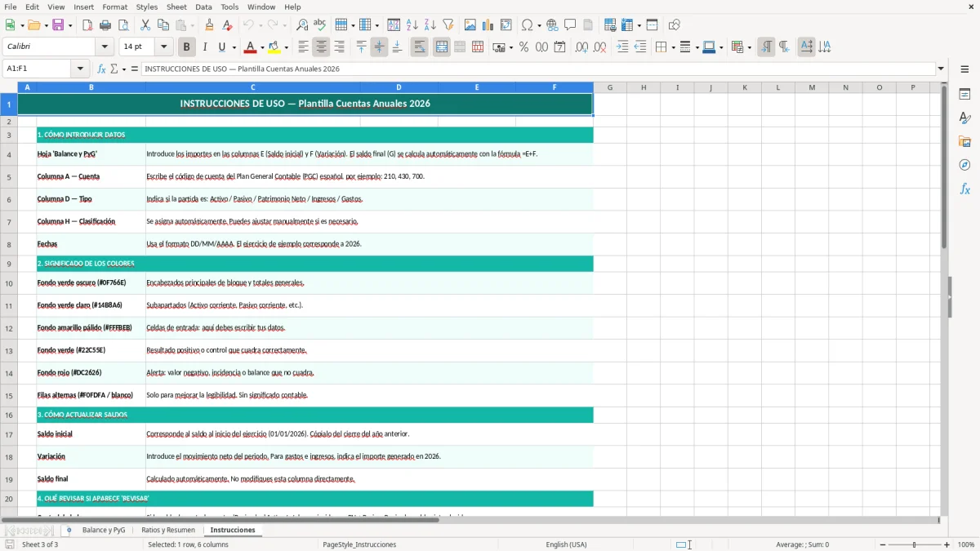Open the font size dropdown showing 14 pt
This screenshot has width=980, height=551.
click(164, 47)
